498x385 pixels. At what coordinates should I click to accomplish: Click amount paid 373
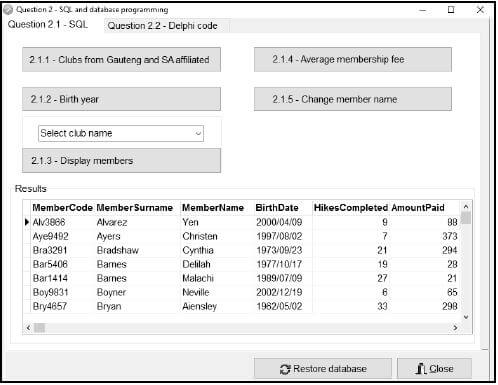[x=450, y=236]
